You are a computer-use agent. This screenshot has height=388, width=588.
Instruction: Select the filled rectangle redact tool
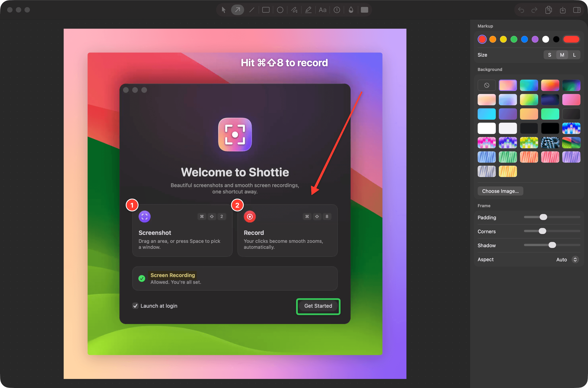(364, 10)
